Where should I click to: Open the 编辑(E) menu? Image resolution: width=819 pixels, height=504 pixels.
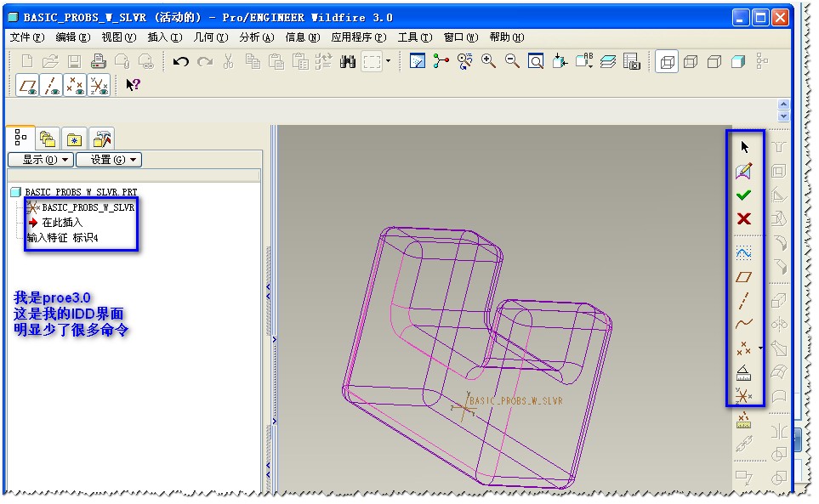73,37
